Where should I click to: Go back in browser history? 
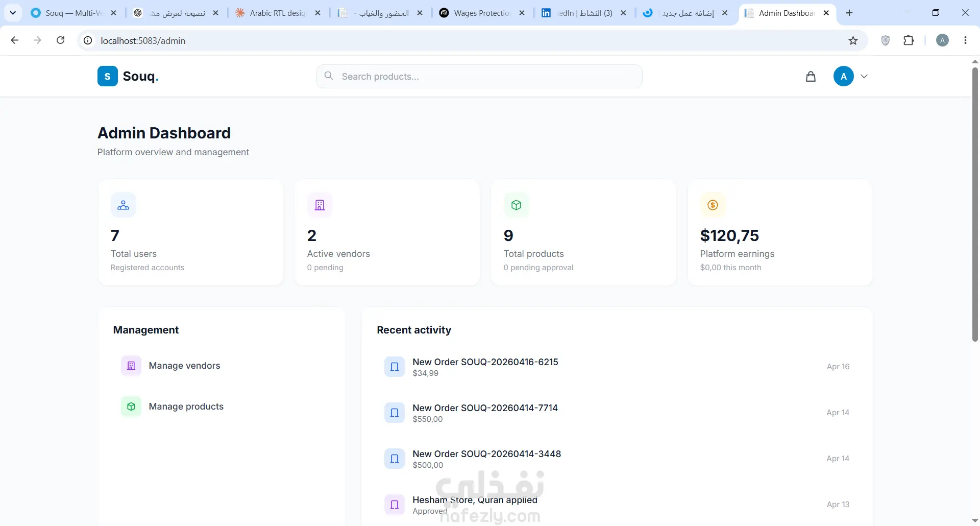click(15, 40)
